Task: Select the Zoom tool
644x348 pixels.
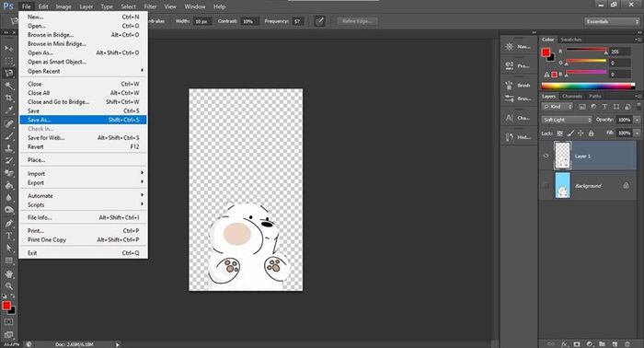Action: pos(8,286)
